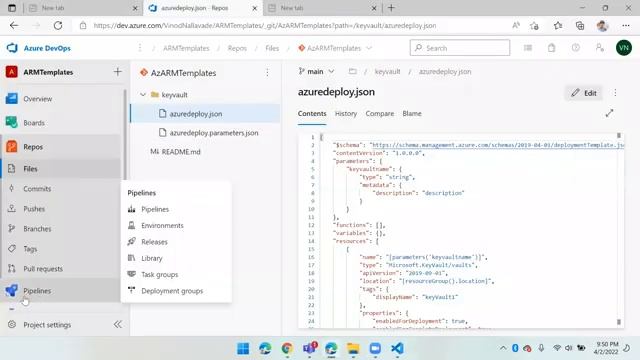Switch to the Blame tab
This screenshot has height=360, width=640.
412,113
